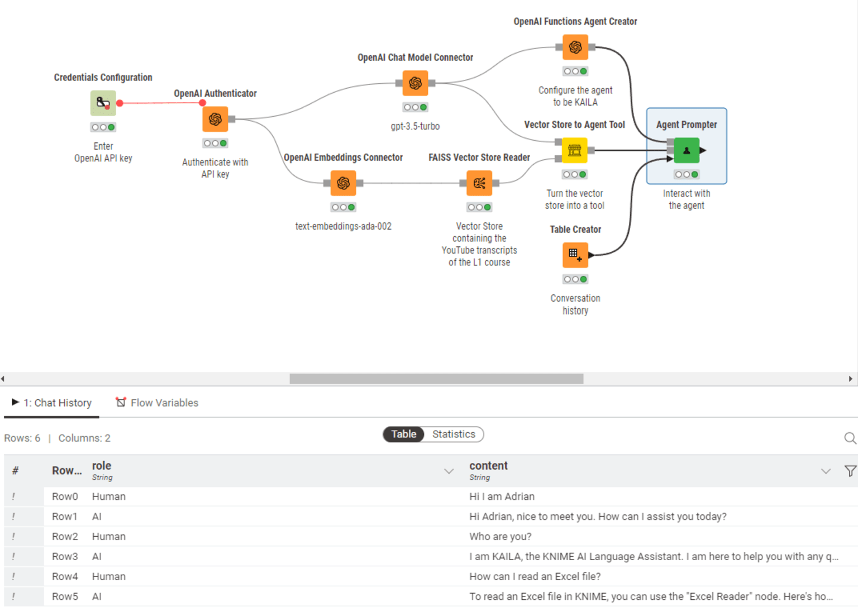858x616 pixels.
Task: Click output arrow port of Agent Prompter
Action: 703,150
